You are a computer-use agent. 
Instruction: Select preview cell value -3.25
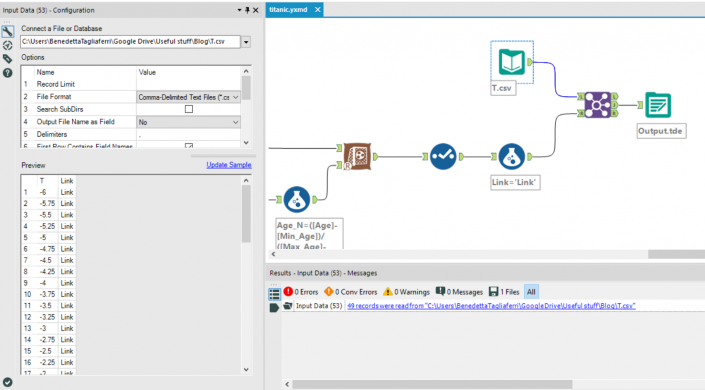pyautogui.click(x=47, y=317)
